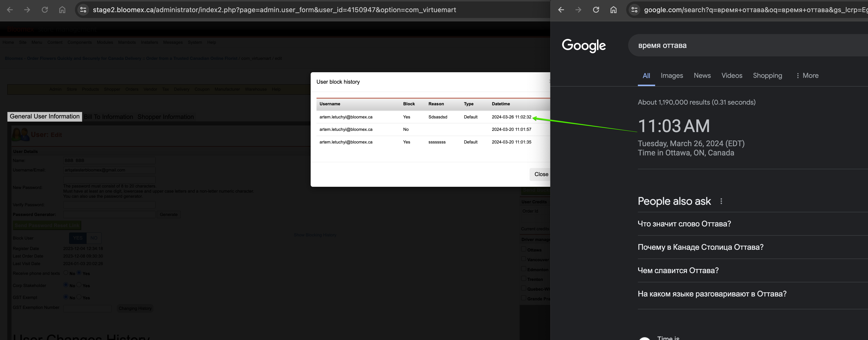Check the Edmonton driver manager checkbox
The width and height of the screenshot is (868, 340).
pos(523,268)
